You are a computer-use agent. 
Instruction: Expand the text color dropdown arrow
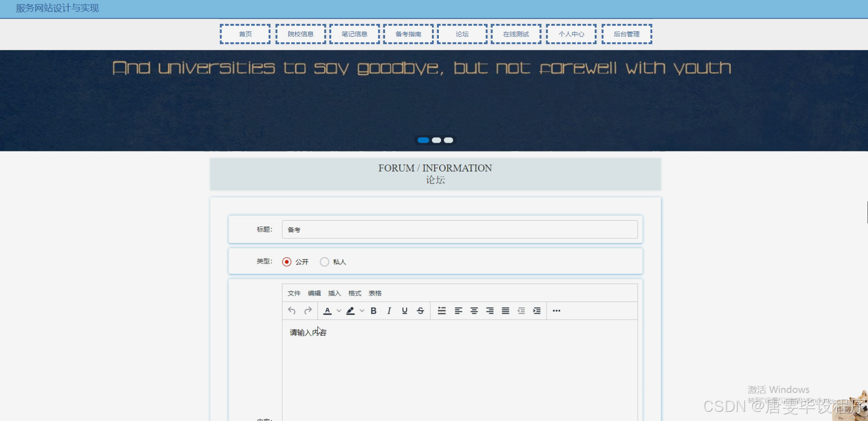click(x=339, y=310)
